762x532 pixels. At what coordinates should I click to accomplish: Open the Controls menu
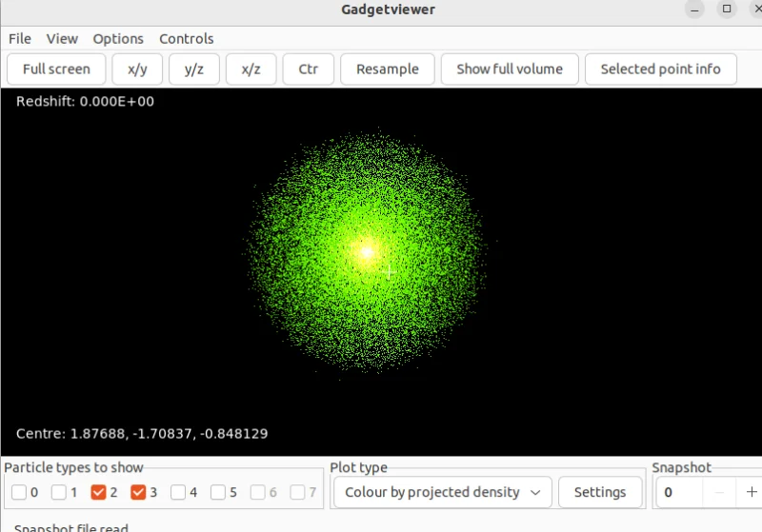tap(186, 39)
